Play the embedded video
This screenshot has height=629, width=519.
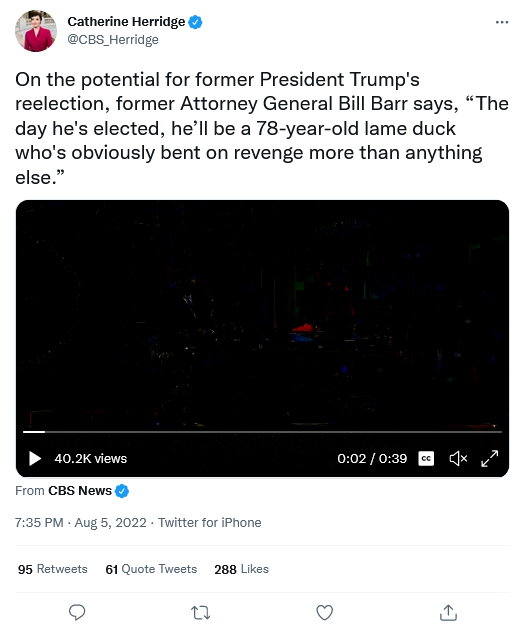[x=35, y=459]
